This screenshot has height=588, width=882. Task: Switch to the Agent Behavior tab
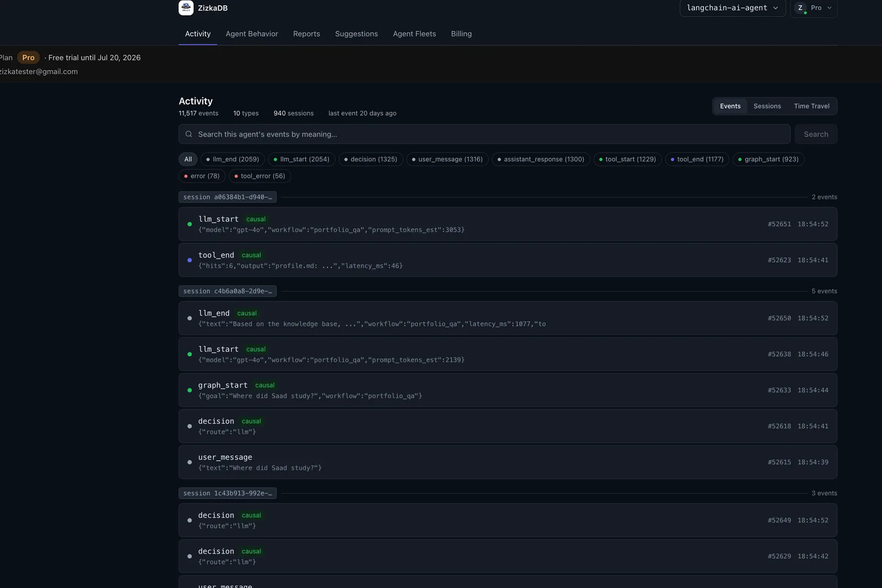[252, 34]
